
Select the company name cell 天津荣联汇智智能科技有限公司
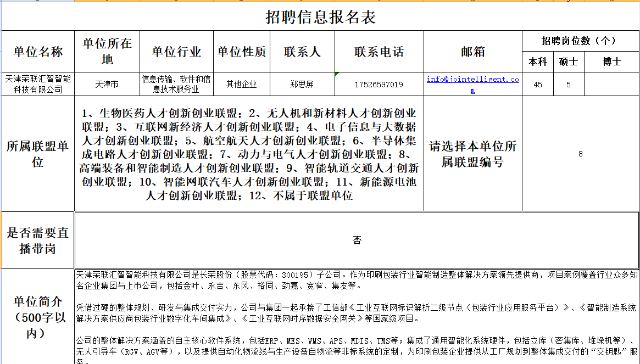(x=38, y=85)
